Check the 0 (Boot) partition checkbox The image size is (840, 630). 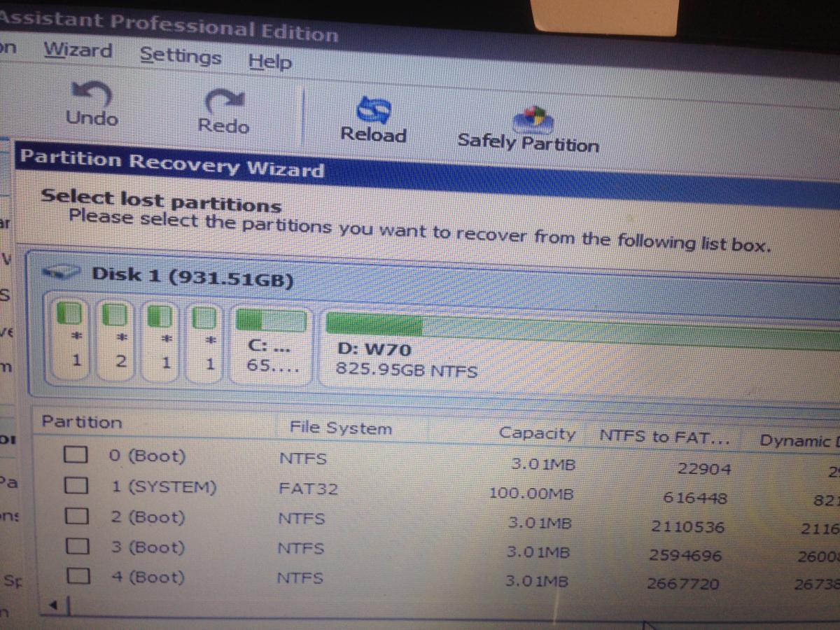click(76, 455)
